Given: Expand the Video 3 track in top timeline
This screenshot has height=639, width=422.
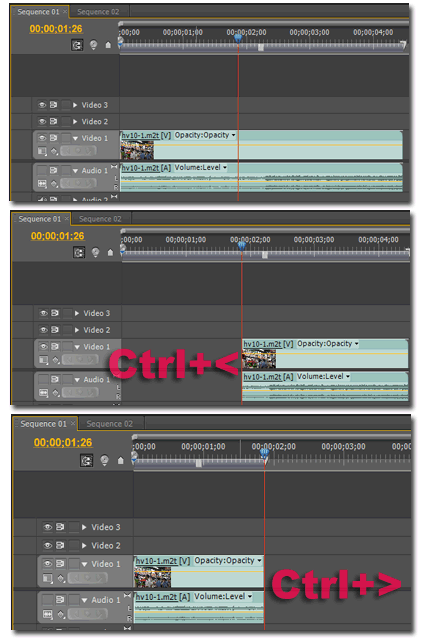Looking at the screenshot, I should [75, 105].
